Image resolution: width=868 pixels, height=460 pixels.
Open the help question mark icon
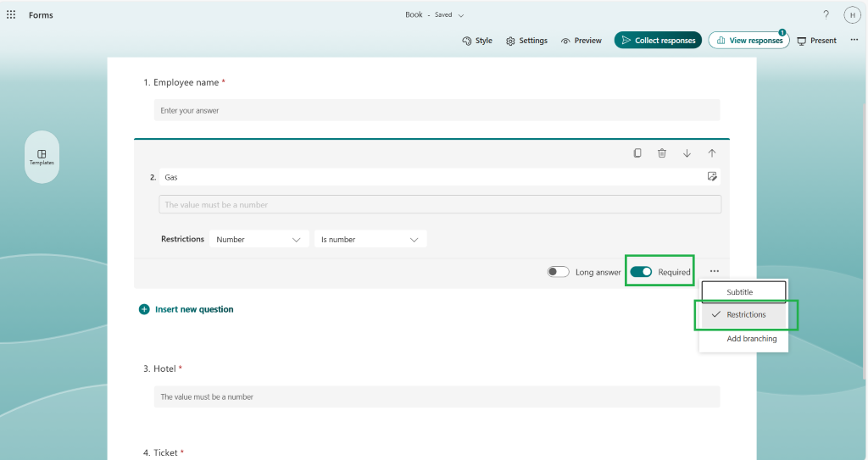click(826, 15)
